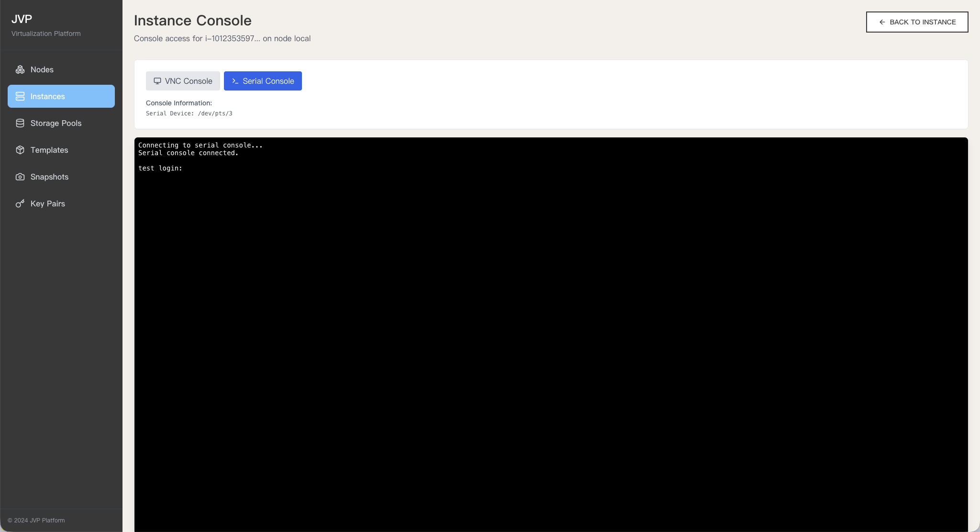Click the monitor icon on VNC Console

tap(157, 81)
